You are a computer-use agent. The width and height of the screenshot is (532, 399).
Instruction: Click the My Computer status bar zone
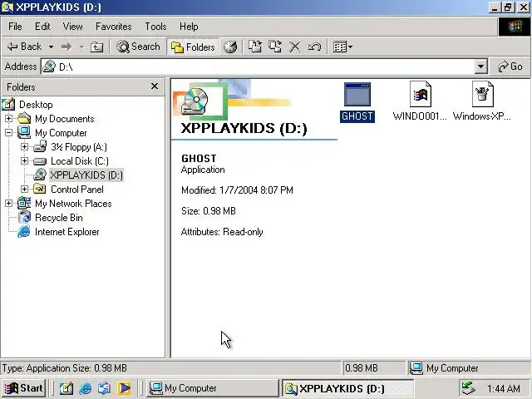click(x=469, y=368)
